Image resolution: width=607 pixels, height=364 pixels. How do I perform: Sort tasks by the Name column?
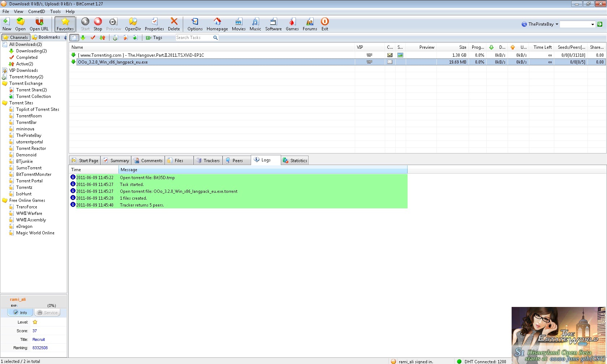coord(212,47)
